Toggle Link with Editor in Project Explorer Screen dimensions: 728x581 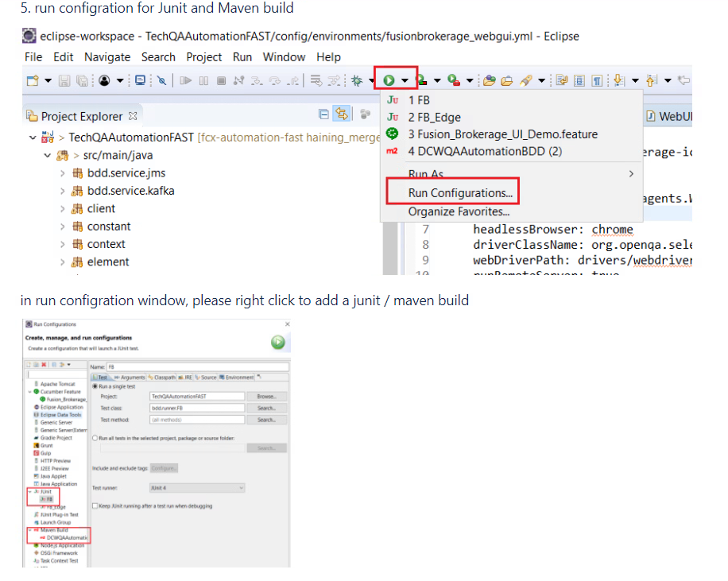tap(341, 114)
